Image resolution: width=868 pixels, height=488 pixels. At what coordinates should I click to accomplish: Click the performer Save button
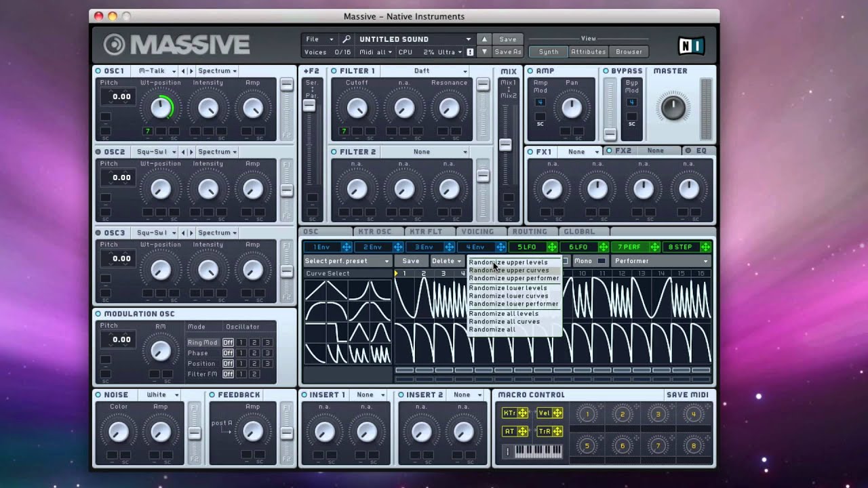pos(411,261)
